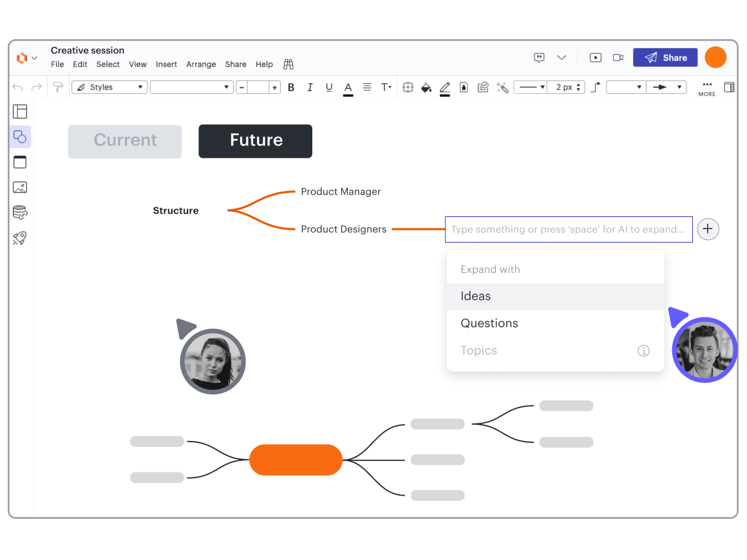The width and height of the screenshot is (747, 560).
Task: Toggle underline text formatting
Action: 329,88
